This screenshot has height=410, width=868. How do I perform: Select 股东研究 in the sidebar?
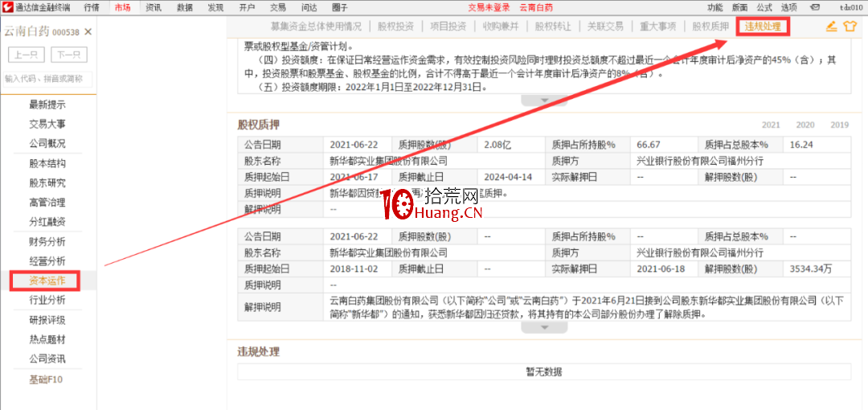coord(47,182)
